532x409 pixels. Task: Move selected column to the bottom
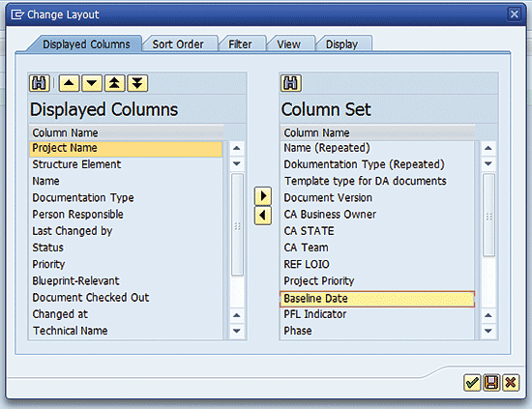(137, 83)
